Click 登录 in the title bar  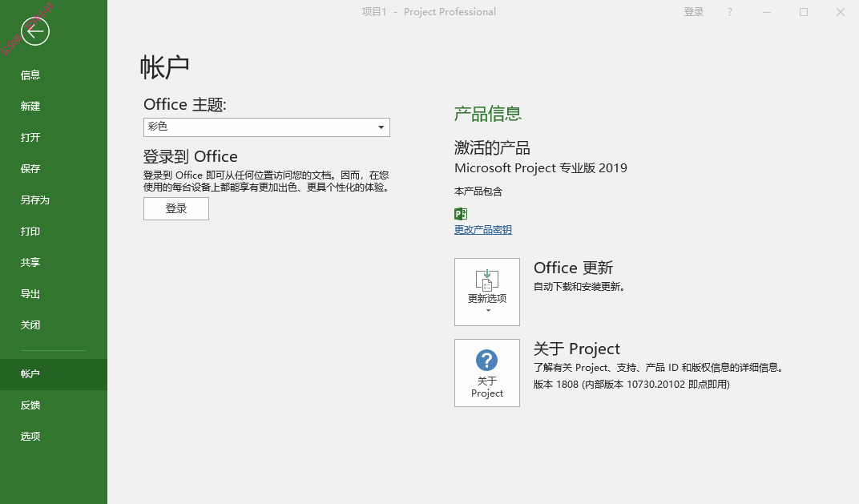click(694, 12)
